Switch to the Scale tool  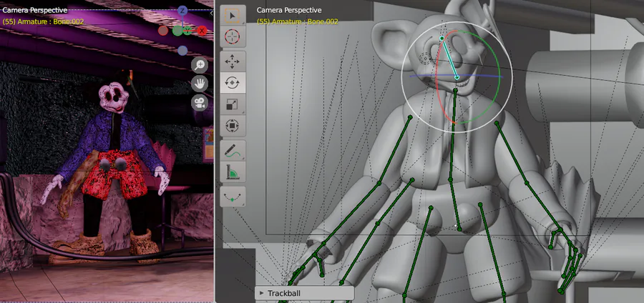click(x=233, y=104)
